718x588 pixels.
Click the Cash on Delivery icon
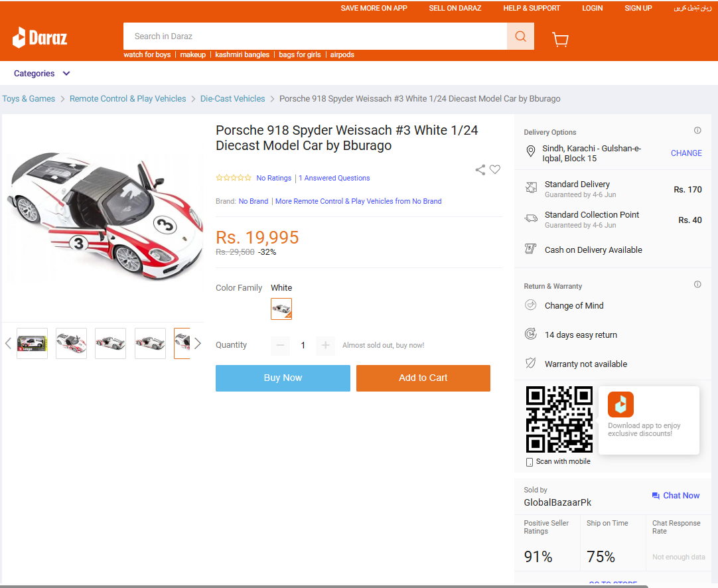(531, 249)
